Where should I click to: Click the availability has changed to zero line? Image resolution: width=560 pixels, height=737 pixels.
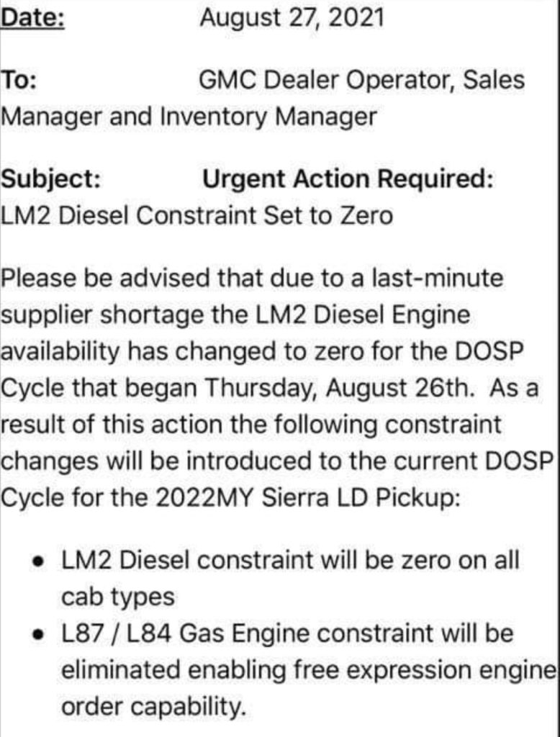pyautogui.click(x=262, y=351)
